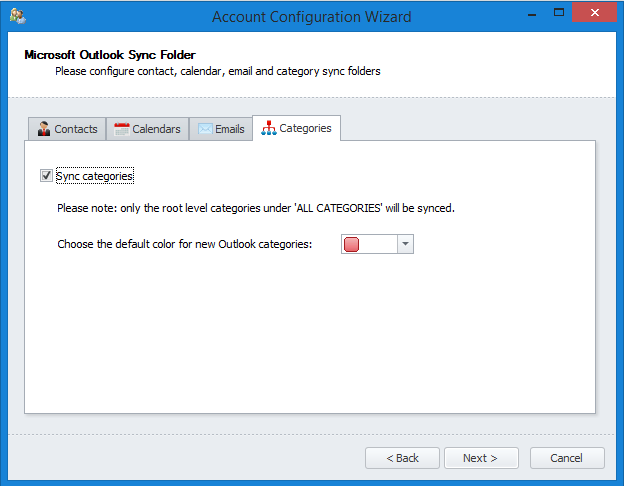Image resolution: width=624 pixels, height=486 pixels.
Task: Uncheck the Sync categories checkbox
Action: pyautogui.click(x=46, y=176)
